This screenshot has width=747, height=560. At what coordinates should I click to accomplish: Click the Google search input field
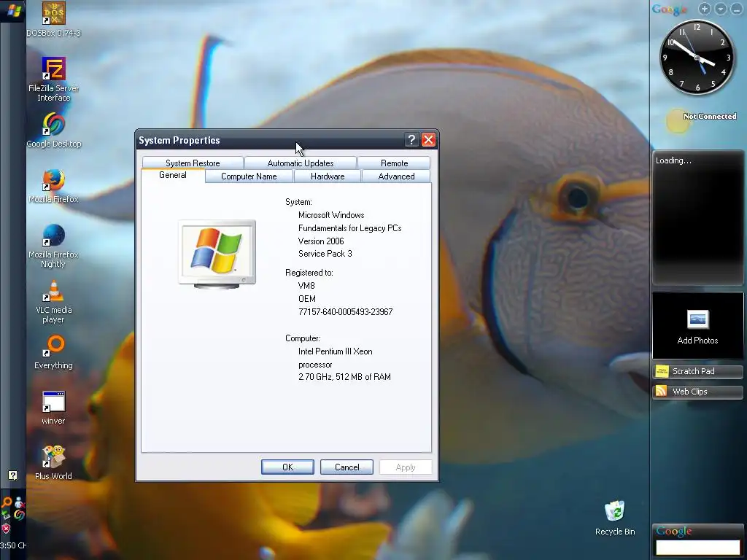pyautogui.click(x=697, y=548)
